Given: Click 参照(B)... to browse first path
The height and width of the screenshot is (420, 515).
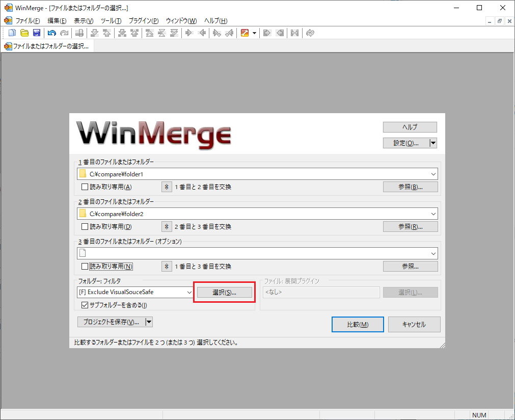Looking at the screenshot, I should click(411, 187).
